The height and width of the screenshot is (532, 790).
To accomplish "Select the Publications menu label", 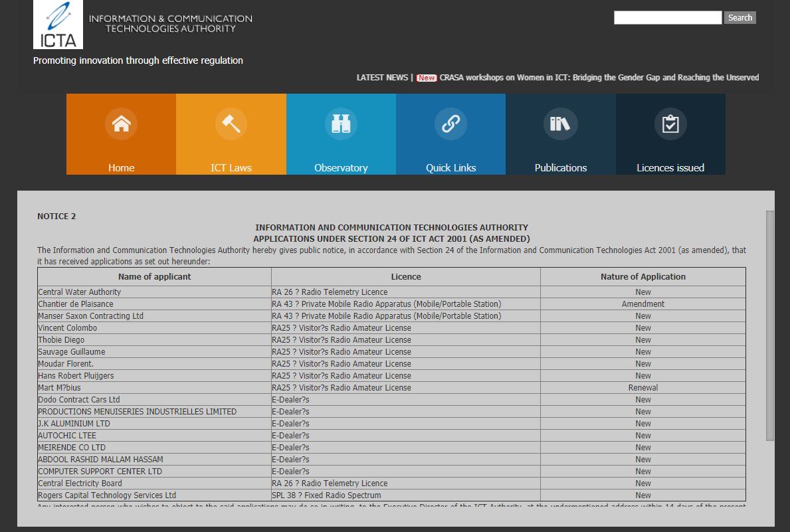I will pyautogui.click(x=561, y=168).
